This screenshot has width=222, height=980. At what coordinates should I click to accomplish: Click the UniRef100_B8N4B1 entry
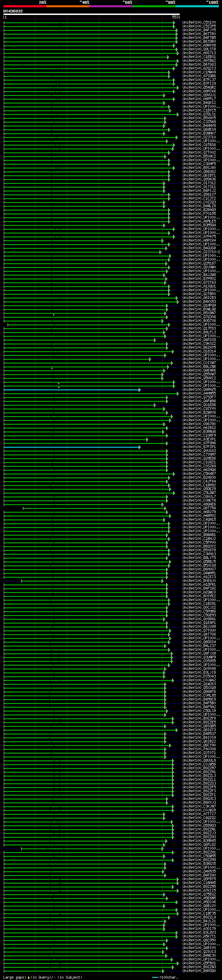click(x=199, y=535)
